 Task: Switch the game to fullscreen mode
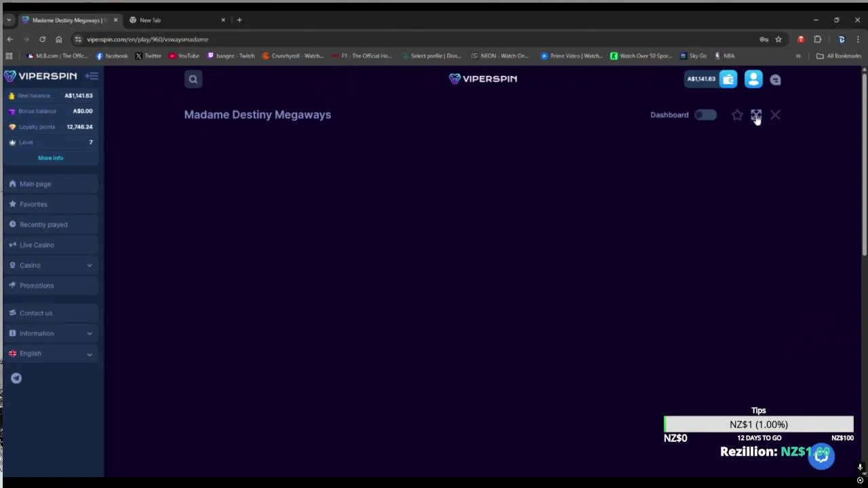756,115
